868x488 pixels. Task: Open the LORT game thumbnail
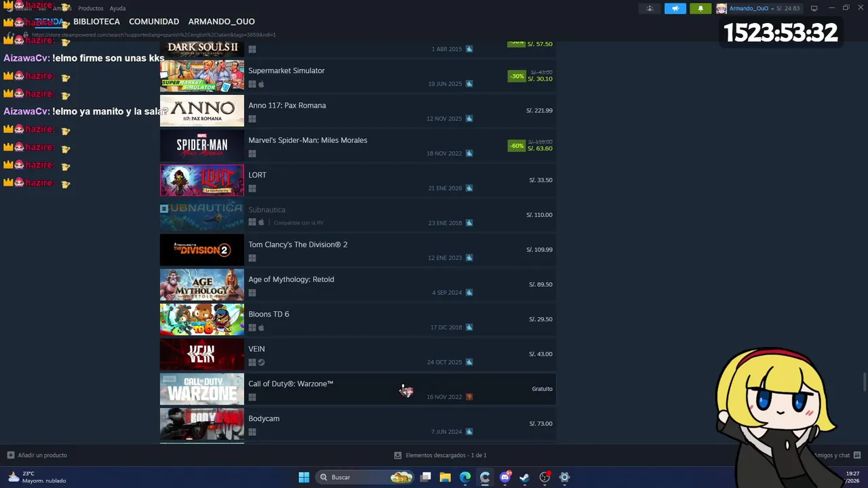pos(202,180)
